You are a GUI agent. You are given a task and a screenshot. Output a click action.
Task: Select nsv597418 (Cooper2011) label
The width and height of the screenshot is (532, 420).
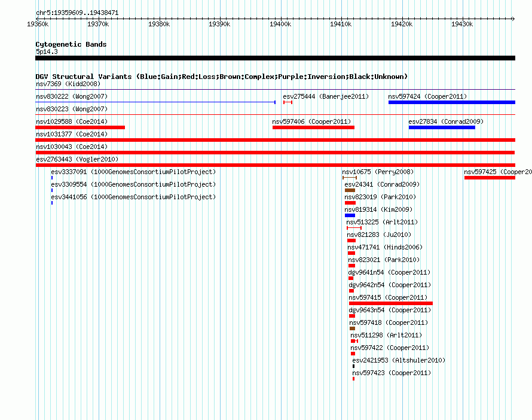(389, 322)
